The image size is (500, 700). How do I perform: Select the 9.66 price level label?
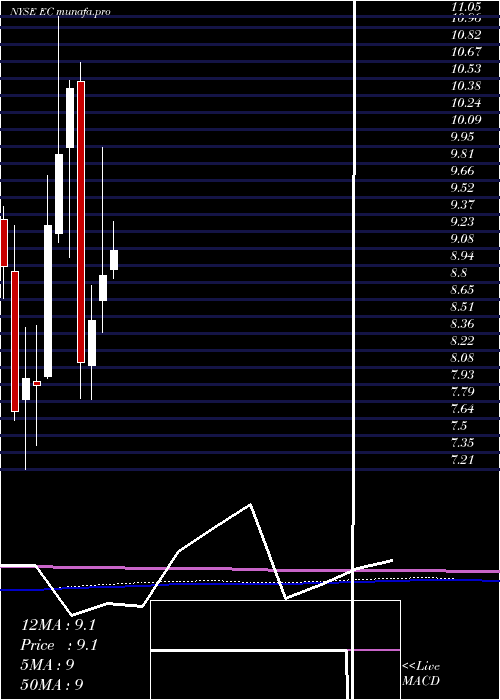click(x=462, y=171)
